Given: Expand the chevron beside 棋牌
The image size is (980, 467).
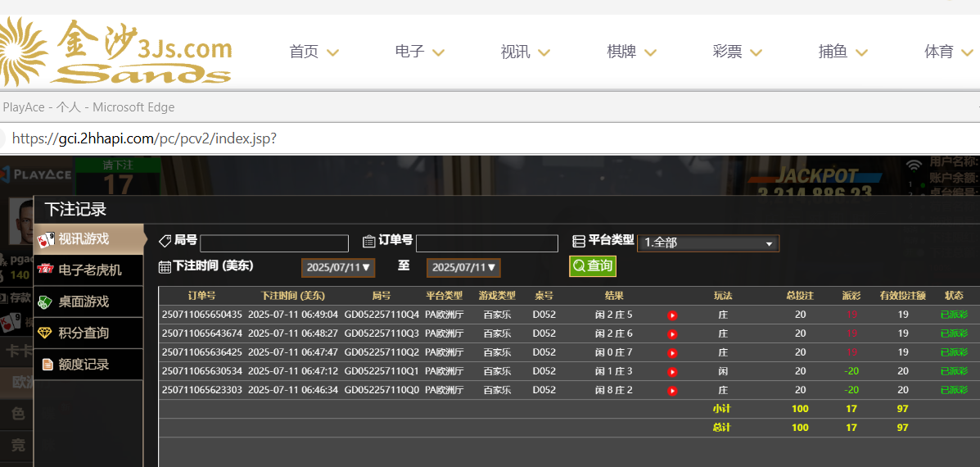Looking at the screenshot, I should (x=651, y=53).
